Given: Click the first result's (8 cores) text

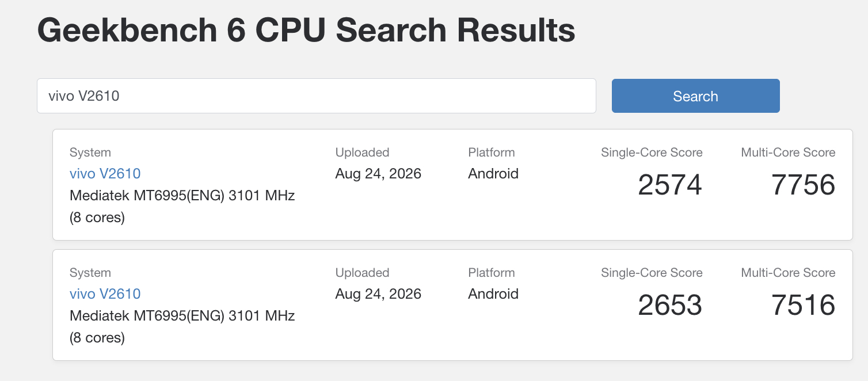Looking at the screenshot, I should (97, 218).
